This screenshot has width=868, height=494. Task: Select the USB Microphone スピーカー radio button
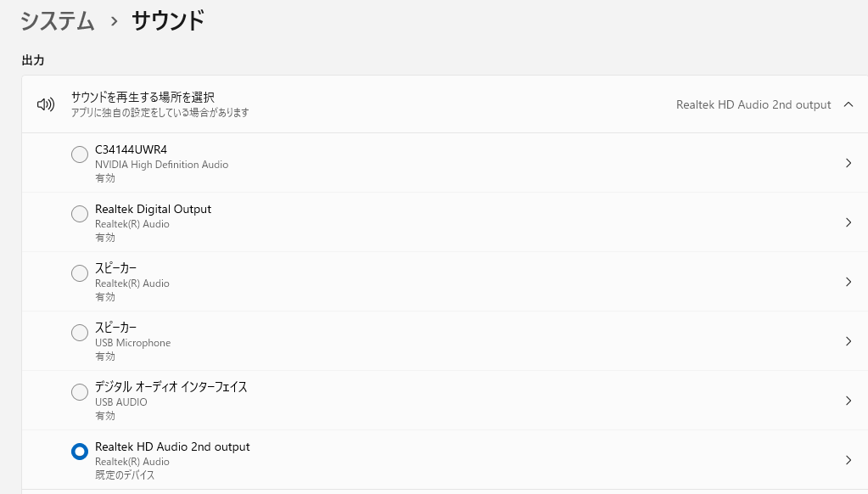point(80,333)
